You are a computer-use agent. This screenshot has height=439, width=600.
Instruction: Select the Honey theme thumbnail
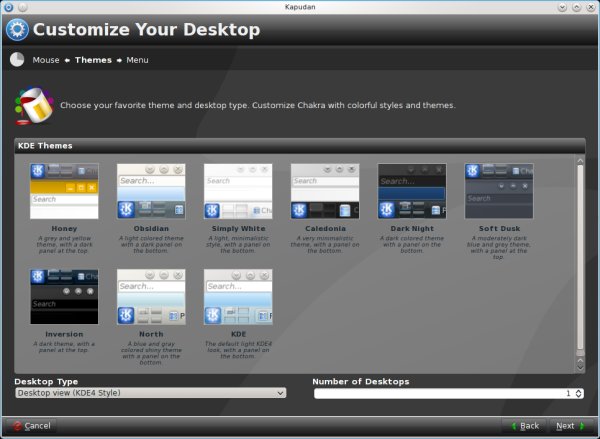(x=64, y=192)
